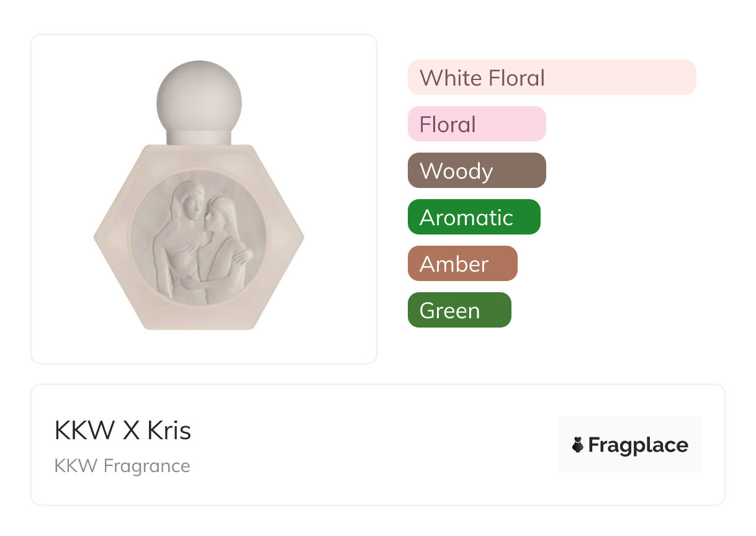756x536 pixels.
Task: Click the Fragplace wordmark text
Action: click(x=638, y=445)
